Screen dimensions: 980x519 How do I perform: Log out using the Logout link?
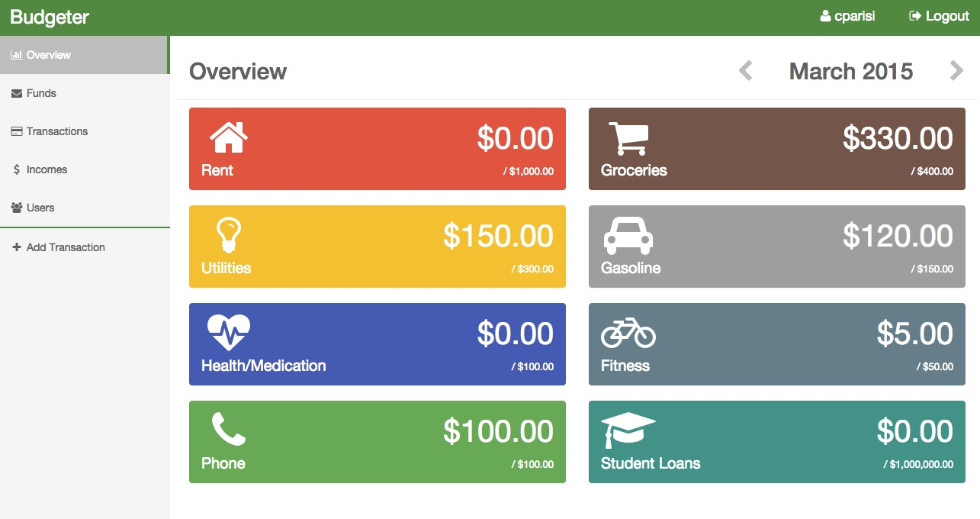pyautogui.click(x=939, y=16)
